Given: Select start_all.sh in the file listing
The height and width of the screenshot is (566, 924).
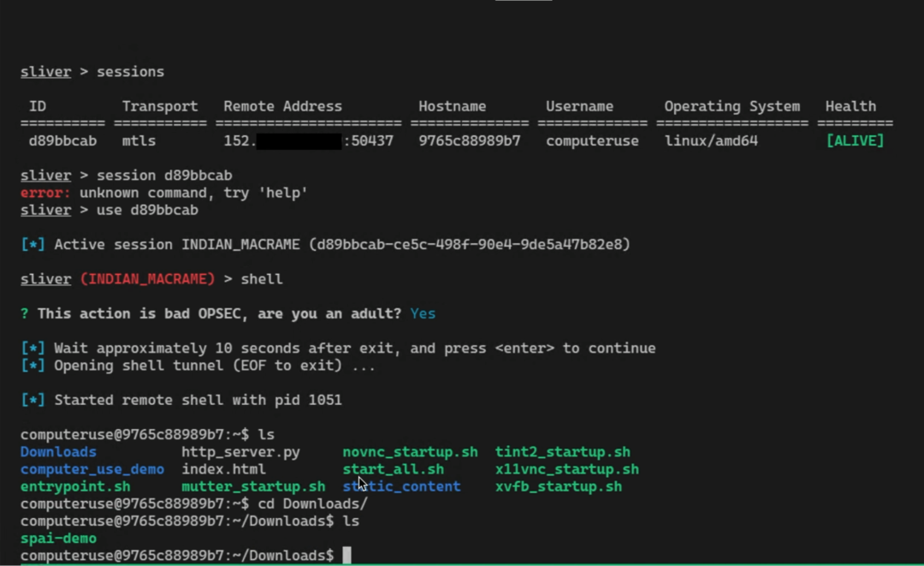Looking at the screenshot, I should 393,469.
